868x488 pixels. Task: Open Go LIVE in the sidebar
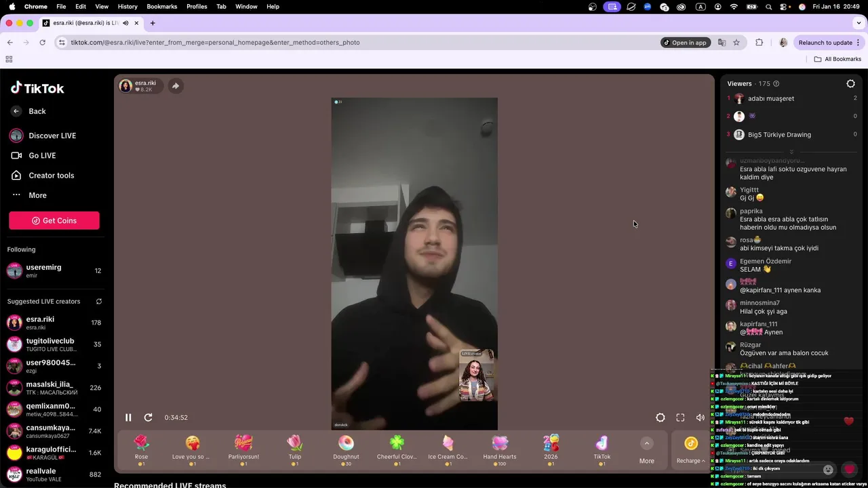pos(33,155)
